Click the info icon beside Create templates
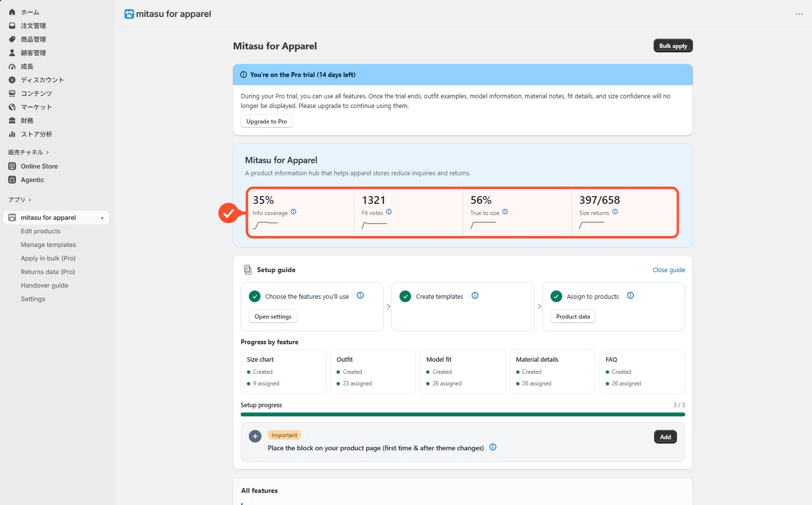Image resolution: width=812 pixels, height=505 pixels. (x=475, y=296)
